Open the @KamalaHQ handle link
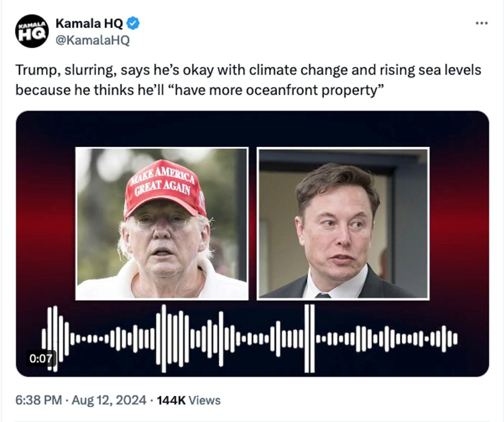The width and height of the screenshot is (504, 422). tap(92, 40)
